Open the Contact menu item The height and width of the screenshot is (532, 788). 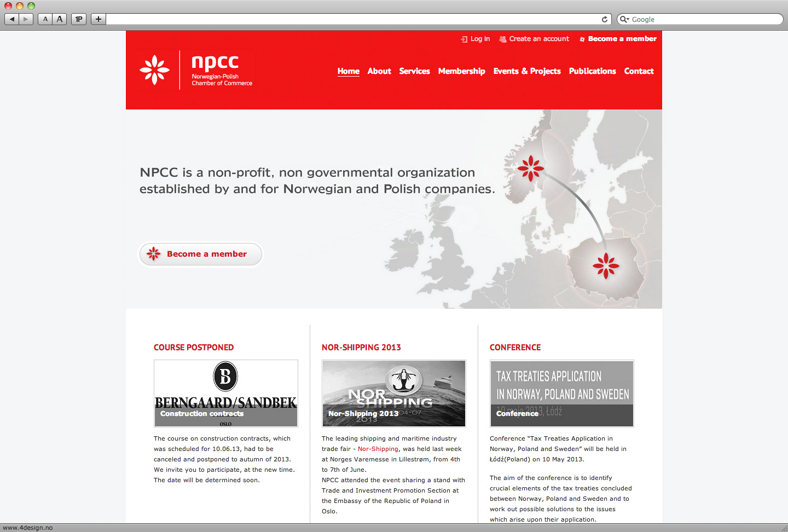[x=639, y=71]
